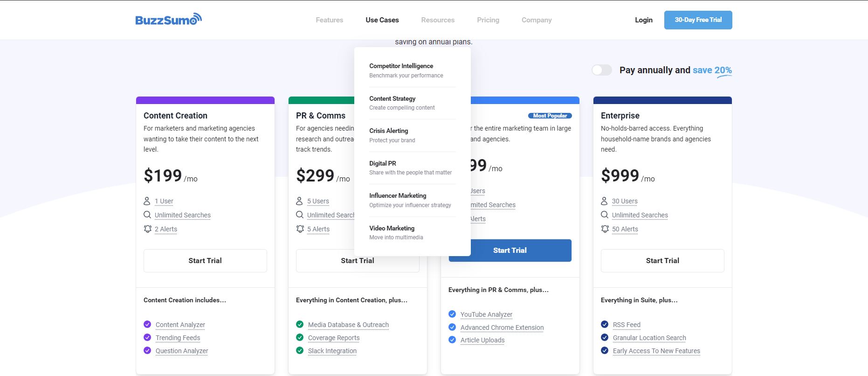Click the Advanced Chrome Extension link
The image size is (868, 376).
tap(502, 327)
